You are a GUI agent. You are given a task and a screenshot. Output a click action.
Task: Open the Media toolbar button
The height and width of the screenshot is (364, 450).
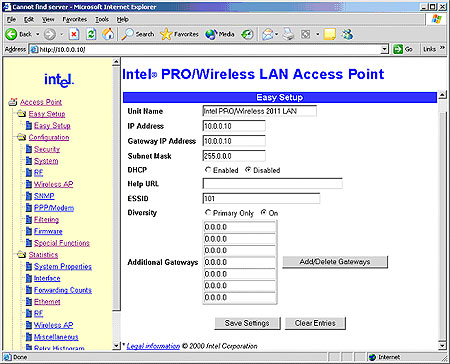pos(220,34)
